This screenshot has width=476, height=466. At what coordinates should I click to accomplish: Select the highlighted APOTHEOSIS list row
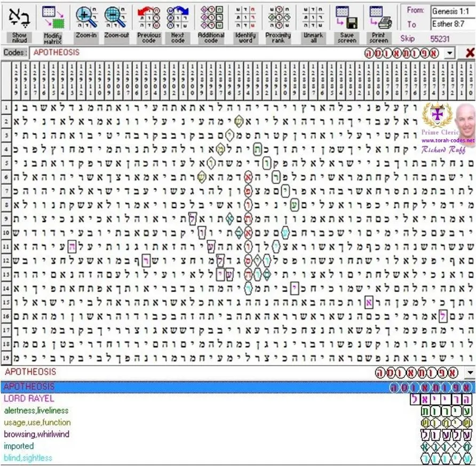pos(237,387)
